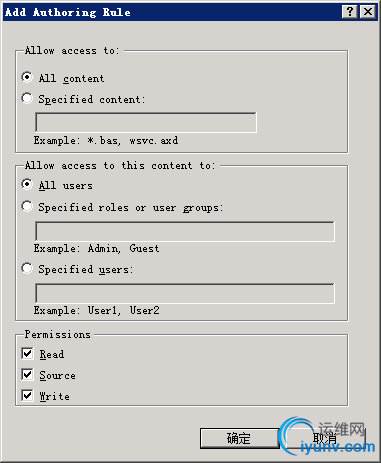Focus the Specified content text field
This screenshot has width=381, height=463.
[x=146, y=122]
